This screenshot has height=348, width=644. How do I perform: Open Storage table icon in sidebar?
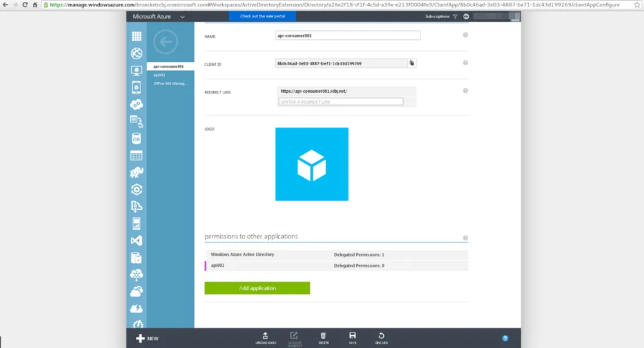click(137, 156)
